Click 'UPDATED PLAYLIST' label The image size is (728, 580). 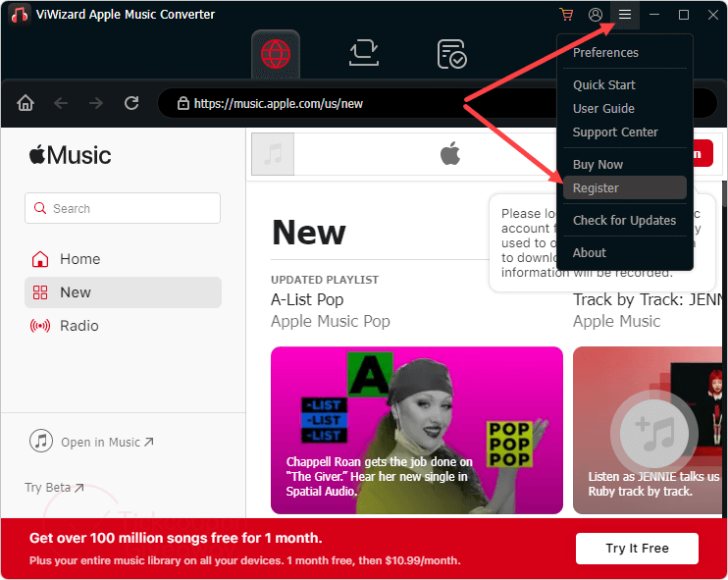(x=325, y=280)
